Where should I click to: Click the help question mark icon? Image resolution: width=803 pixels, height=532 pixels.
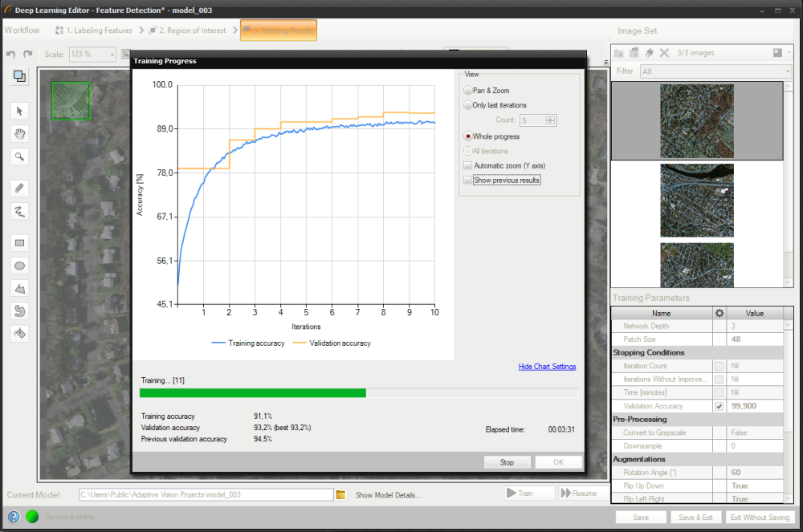14,517
